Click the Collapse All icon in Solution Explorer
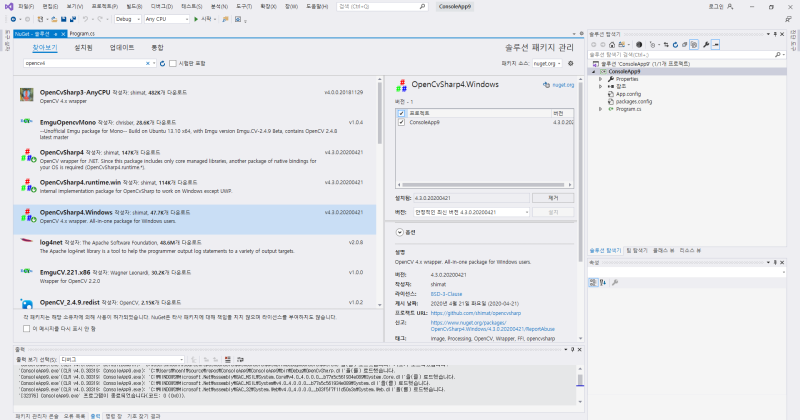 click(684, 45)
